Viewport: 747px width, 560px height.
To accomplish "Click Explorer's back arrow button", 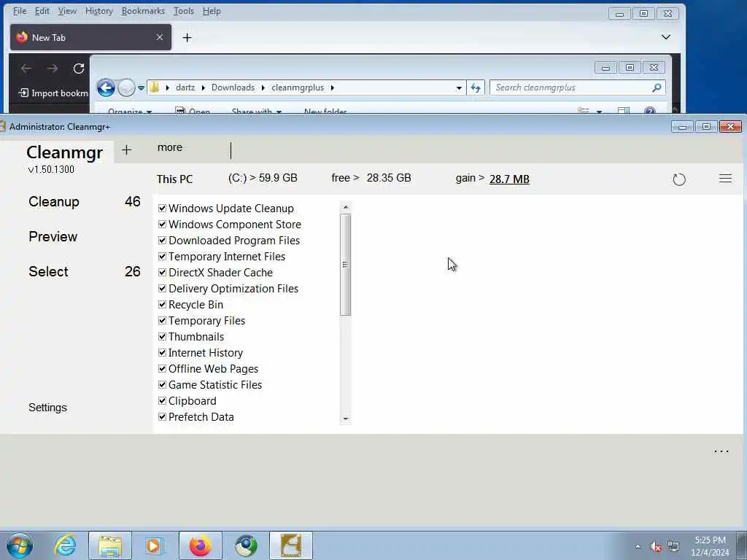I will (106, 88).
